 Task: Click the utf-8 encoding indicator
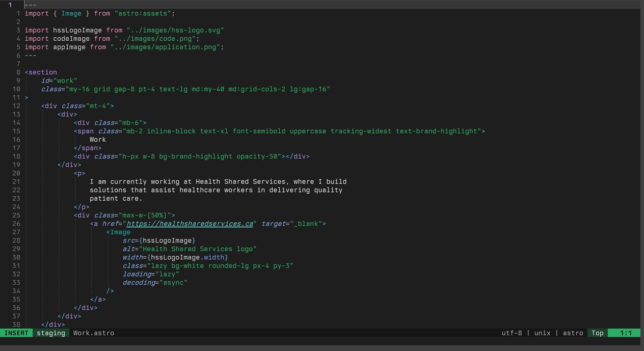pyautogui.click(x=512, y=333)
